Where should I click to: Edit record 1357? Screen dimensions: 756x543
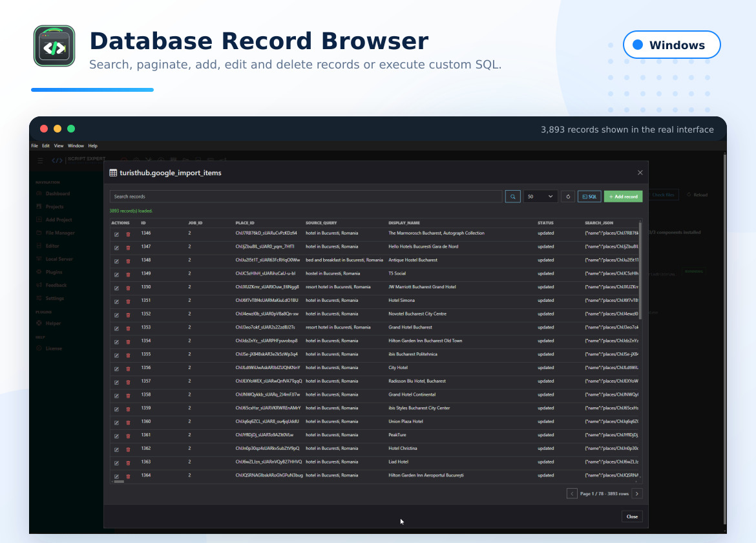click(x=116, y=383)
